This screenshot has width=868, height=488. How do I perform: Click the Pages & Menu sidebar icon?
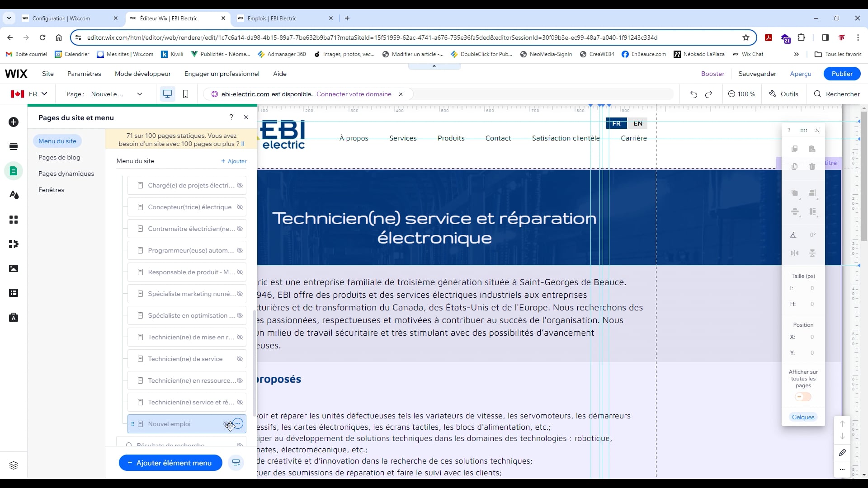coord(14,171)
